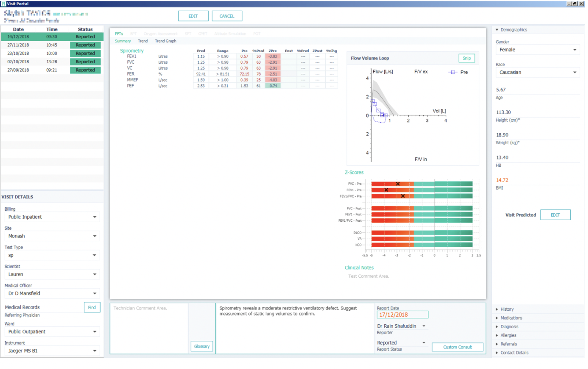Click the Glossary button

pos(201,346)
